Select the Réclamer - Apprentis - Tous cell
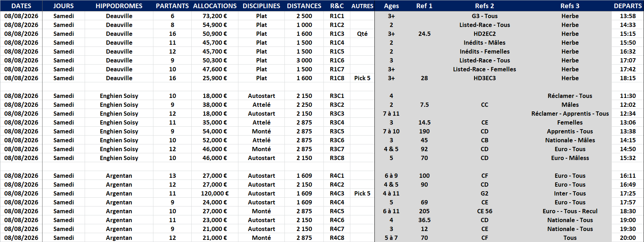This screenshot has height=242, width=644. coord(570,114)
